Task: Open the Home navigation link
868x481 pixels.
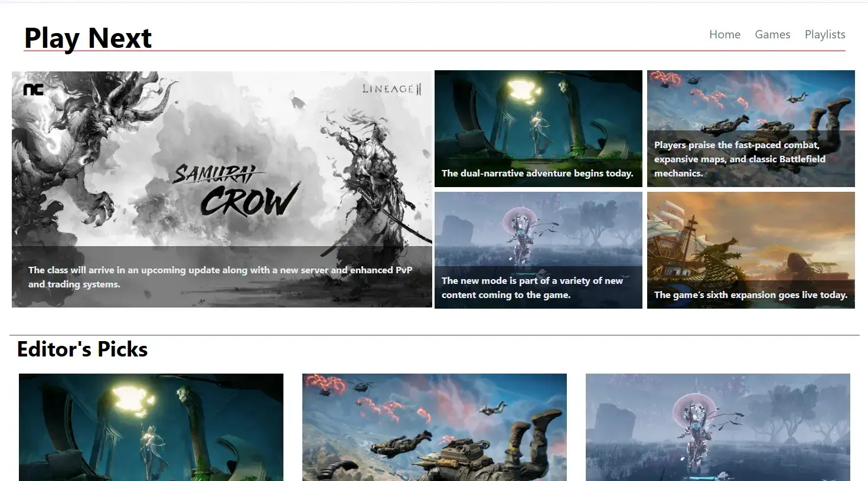Action: [725, 34]
